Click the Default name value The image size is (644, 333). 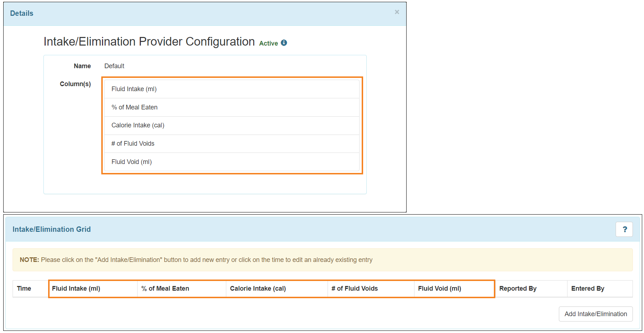[x=114, y=66]
